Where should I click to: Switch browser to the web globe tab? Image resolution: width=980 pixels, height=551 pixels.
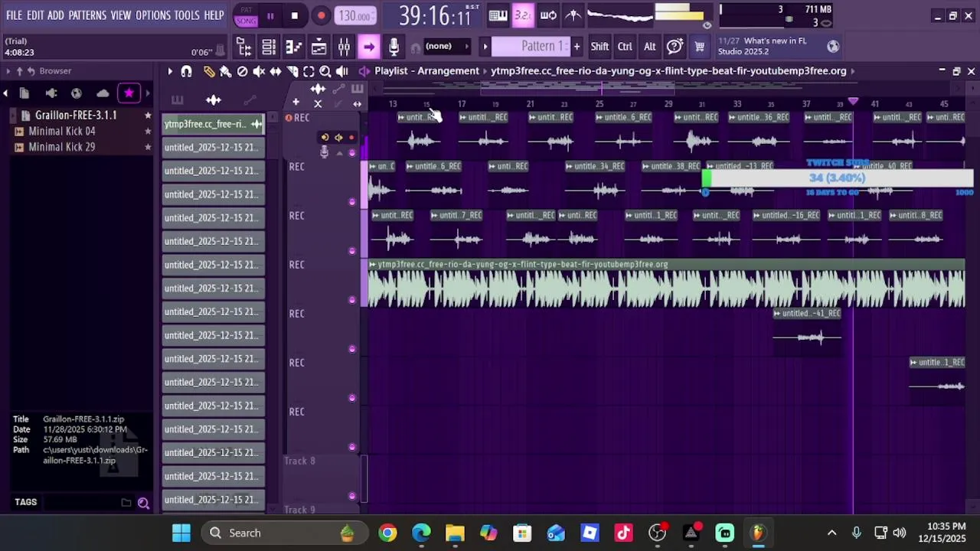click(x=77, y=93)
